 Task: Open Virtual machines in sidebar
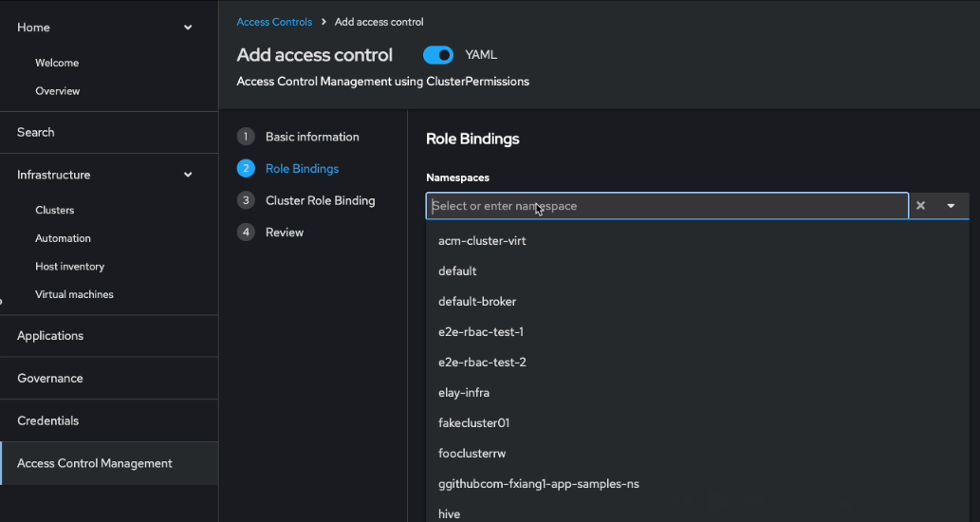click(x=74, y=294)
